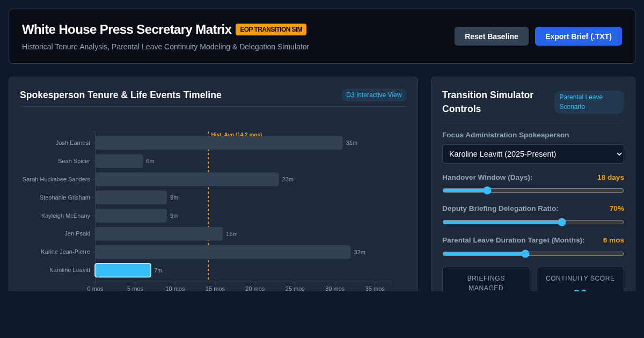Image resolution: width=644 pixels, height=338 pixels.
Task: Click the Jen Psaki axis label
Action: tap(77, 233)
